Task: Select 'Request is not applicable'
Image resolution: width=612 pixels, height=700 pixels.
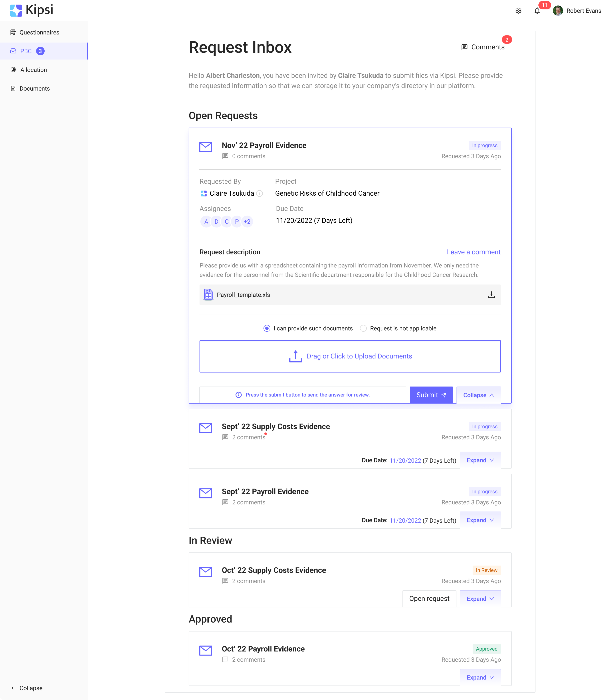Action: tap(363, 328)
